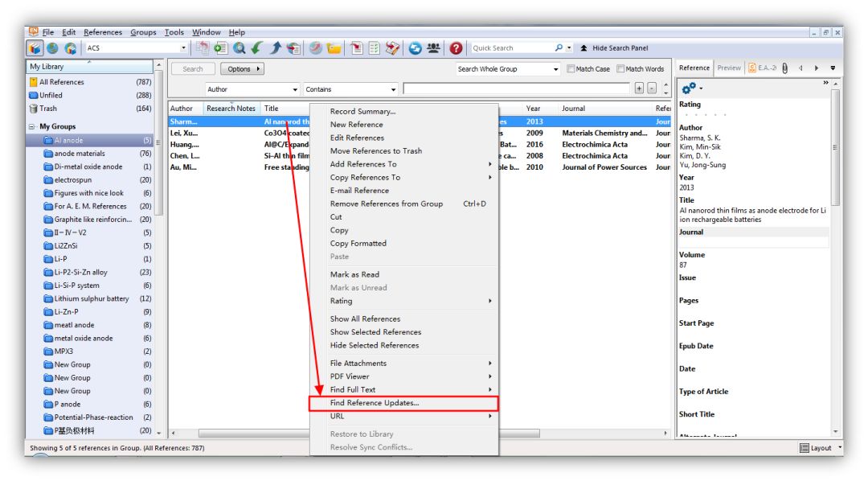Switch to the Preview tab
The image size is (868, 481).
[728, 68]
